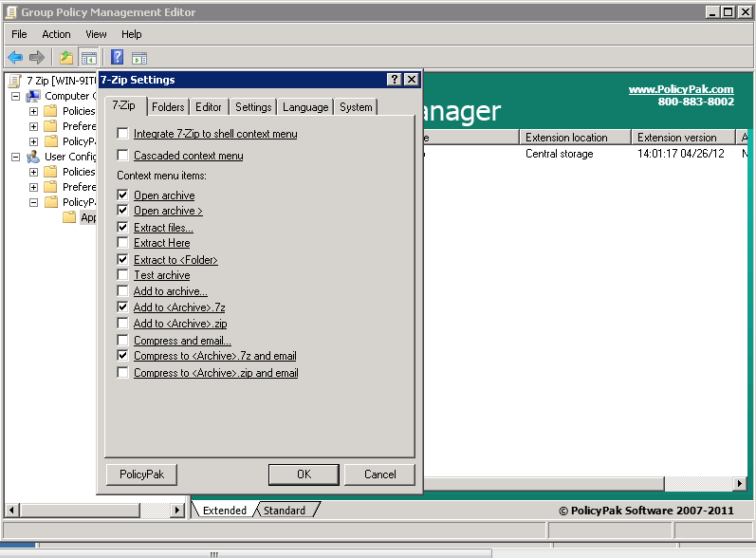Screen dimensions: 756x558
Task: Switch to the Editor tab
Action: pyautogui.click(x=209, y=107)
